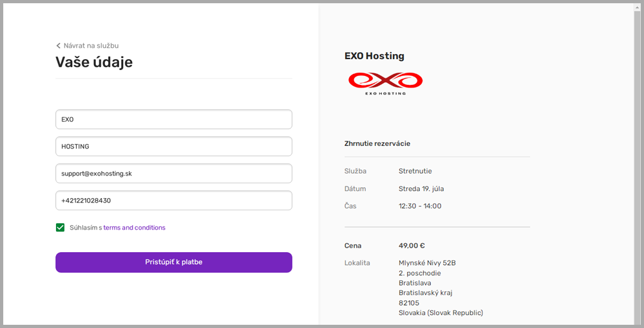Click the date value Streda 19. júla
This screenshot has height=328, width=644.
point(421,189)
